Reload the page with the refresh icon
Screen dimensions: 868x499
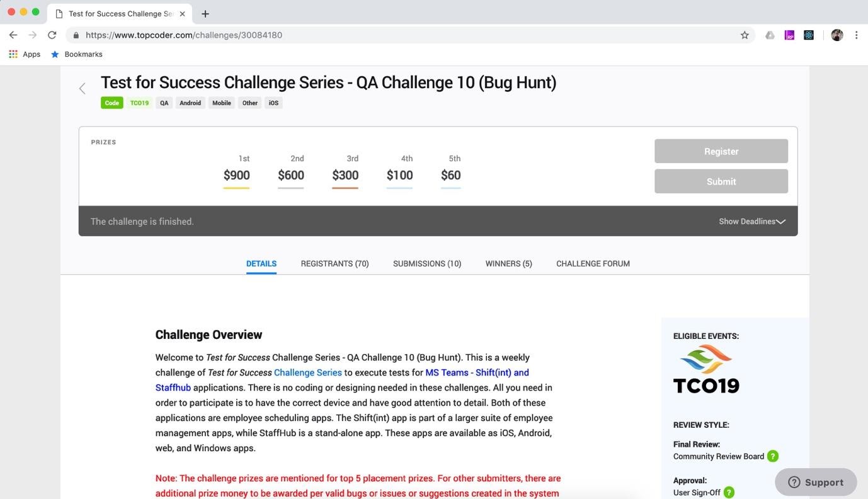pos(52,35)
